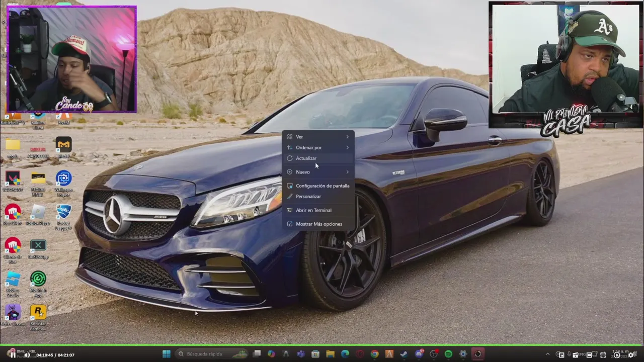This screenshot has height=362, width=644.
Task: Open Configuración de pantalla
Action: pyautogui.click(x=318, y=186)
